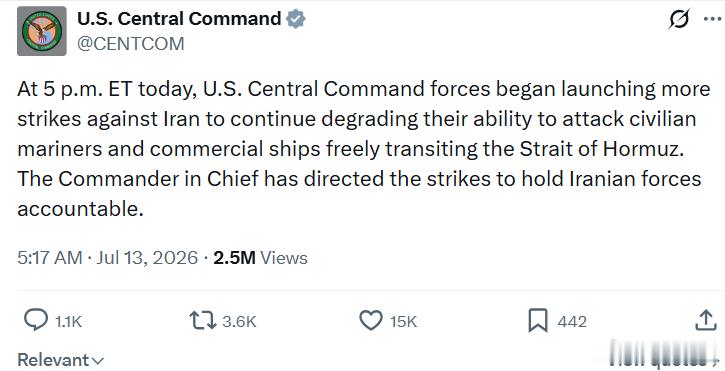The image size is (725, 371).
Task: Click the Grok slashed-circle icon
Action: coord(679,19)
